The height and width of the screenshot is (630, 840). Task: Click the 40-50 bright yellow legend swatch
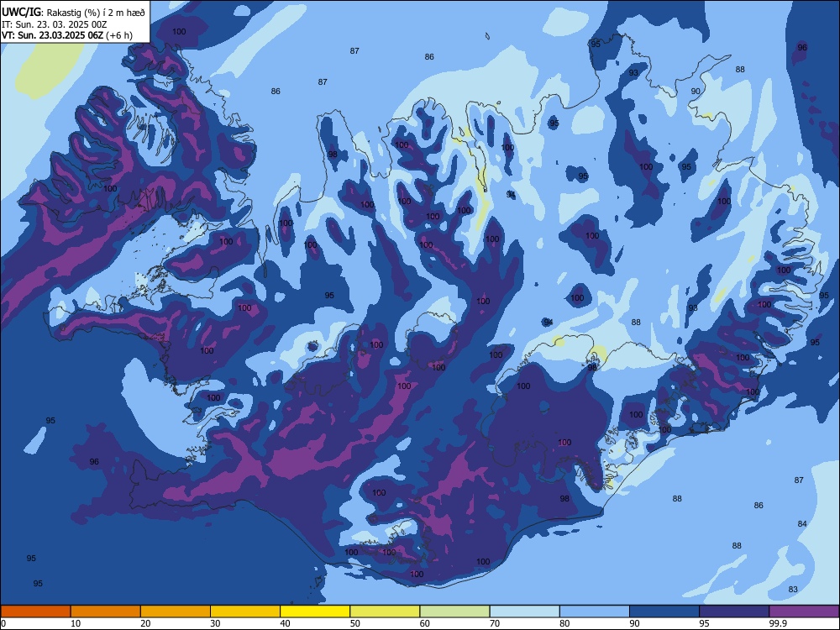pyautogui.click(x=315, y=612)
